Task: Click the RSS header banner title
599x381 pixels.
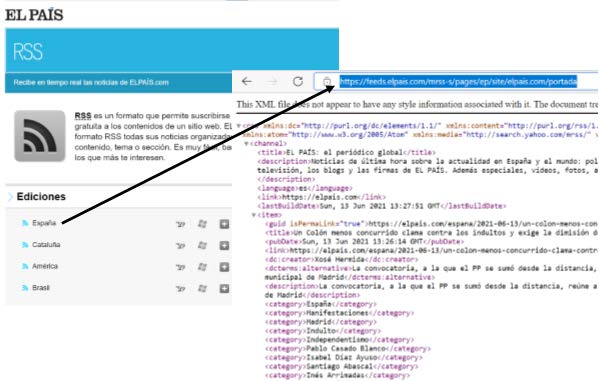Action: coord(28,52)
